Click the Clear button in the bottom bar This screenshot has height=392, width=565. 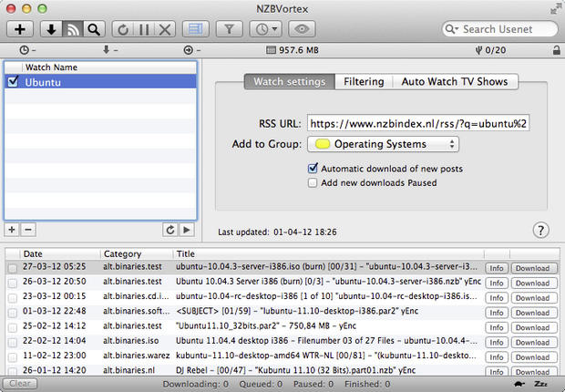click(x=20, y=384)
